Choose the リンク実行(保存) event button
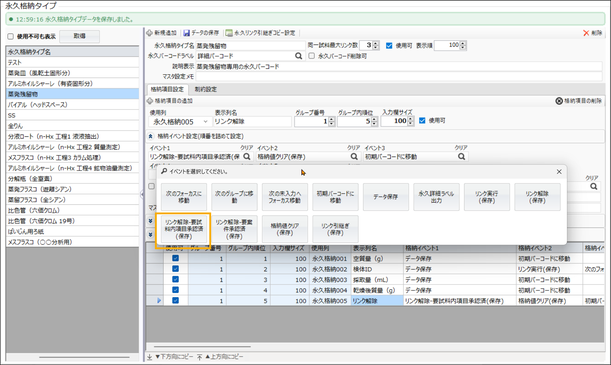 (487, 197)
